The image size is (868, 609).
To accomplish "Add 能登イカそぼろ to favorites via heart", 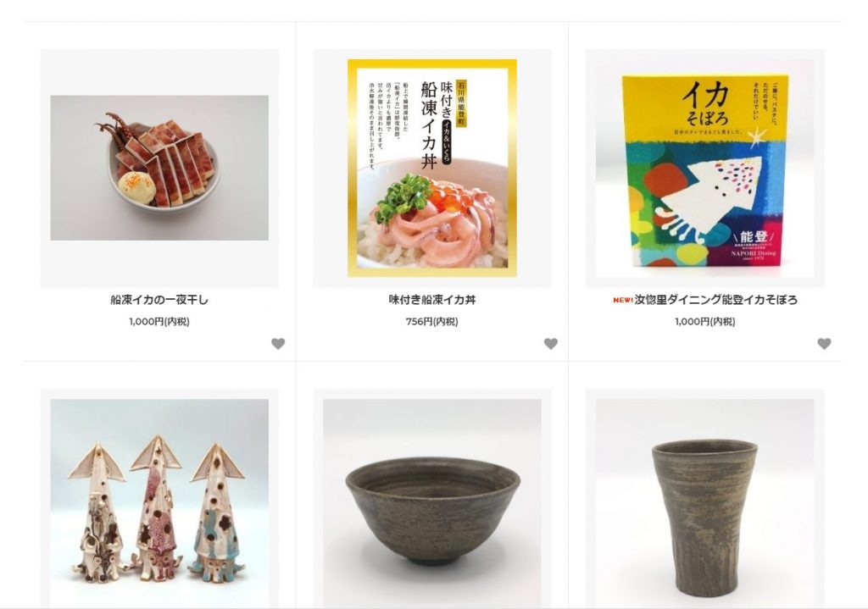I will (824, 344).
